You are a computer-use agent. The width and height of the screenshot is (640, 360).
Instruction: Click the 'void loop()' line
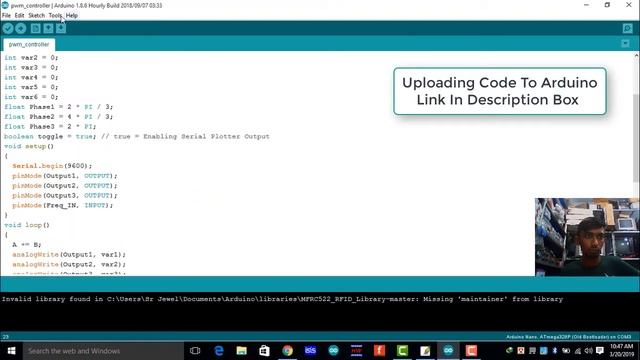[x=27, y=225]
